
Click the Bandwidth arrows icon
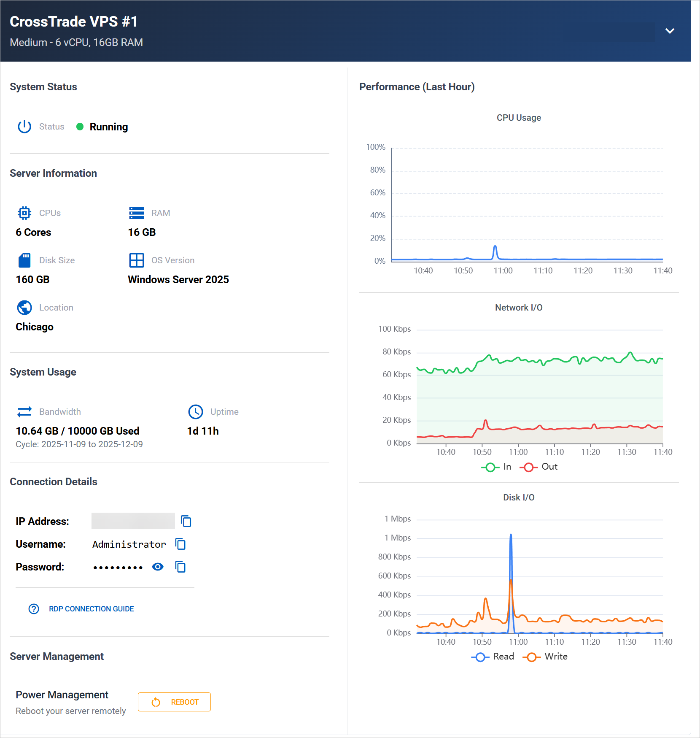coord(24,412)
